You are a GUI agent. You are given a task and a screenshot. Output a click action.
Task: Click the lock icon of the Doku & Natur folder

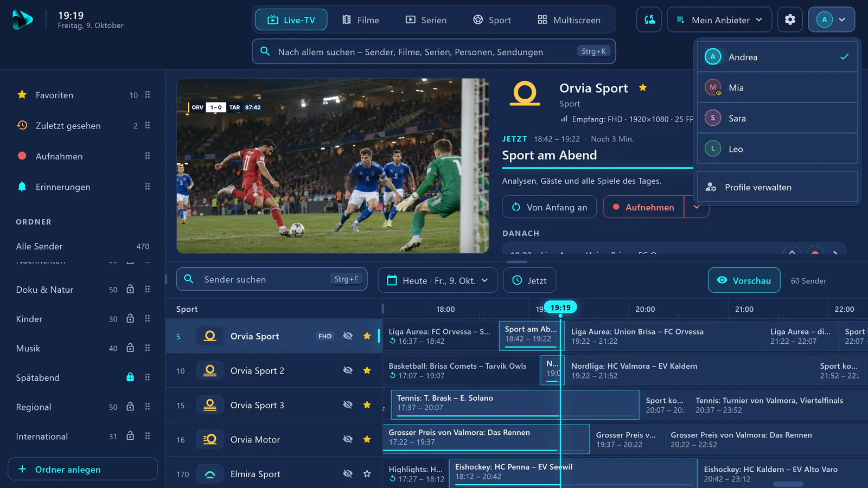(x=130, y=289)
